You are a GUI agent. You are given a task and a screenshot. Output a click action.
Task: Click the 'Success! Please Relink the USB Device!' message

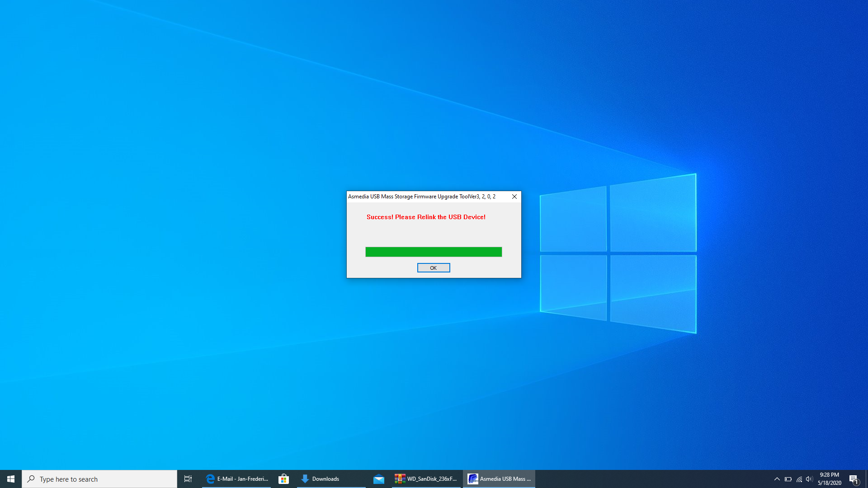[426, 217]
